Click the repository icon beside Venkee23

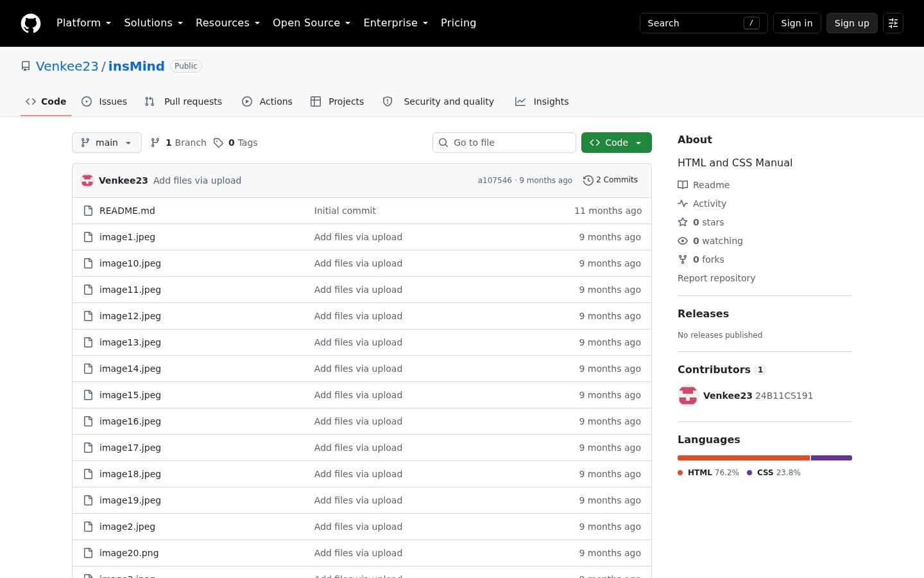[26, 66]
